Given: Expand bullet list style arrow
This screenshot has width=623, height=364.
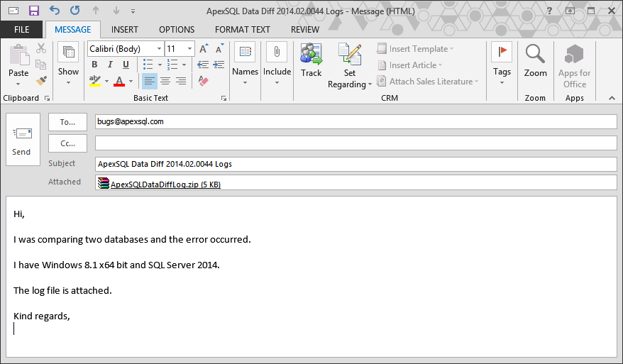Looking at the screenshot, I should pyautogui.click(x=160, y=65).
